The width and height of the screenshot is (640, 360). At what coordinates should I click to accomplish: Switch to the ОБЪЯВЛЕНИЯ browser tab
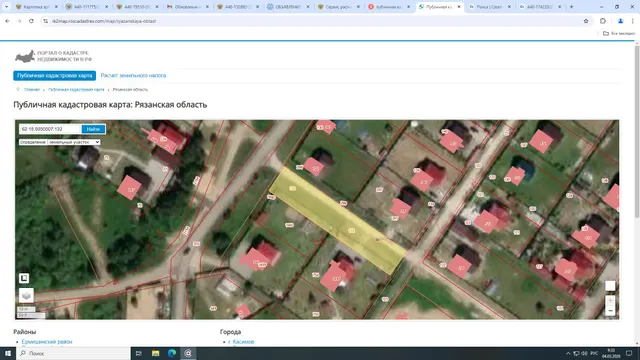pos(289,7)
